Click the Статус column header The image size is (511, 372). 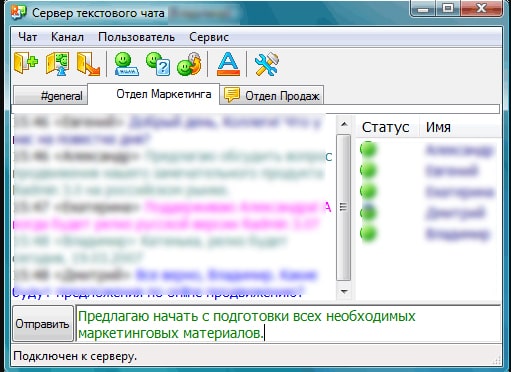[386, 127]
